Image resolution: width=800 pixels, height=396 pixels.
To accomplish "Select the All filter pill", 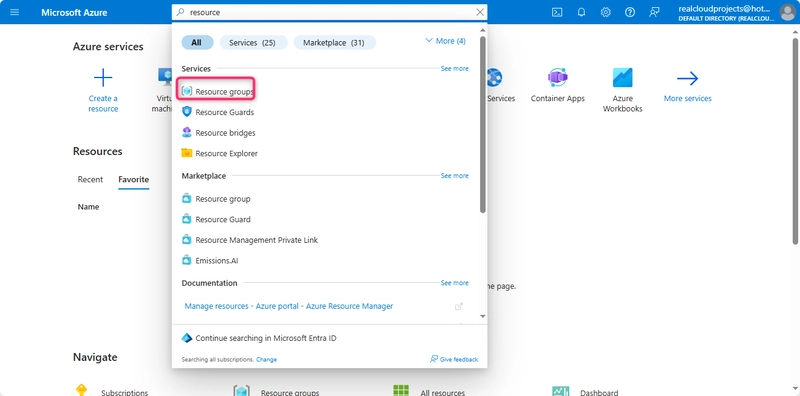I will pyautogui.click(x=197, y=43).
